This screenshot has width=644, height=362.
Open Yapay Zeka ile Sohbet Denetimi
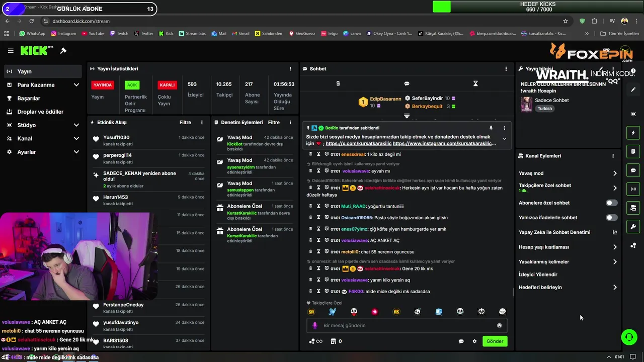[568, 233]
